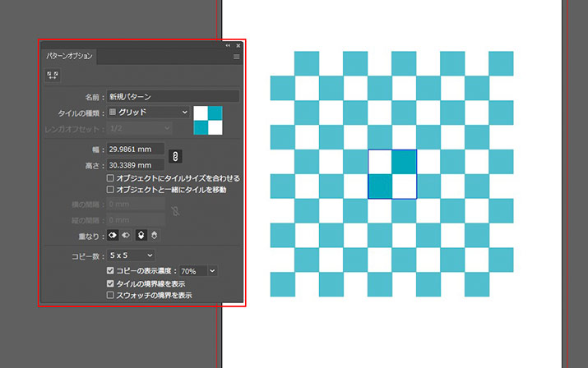The height and width of the screenshot is (368, 588).
Task: Open the タイルの種類 グリッド dropdown
Action: click(148, 112)
